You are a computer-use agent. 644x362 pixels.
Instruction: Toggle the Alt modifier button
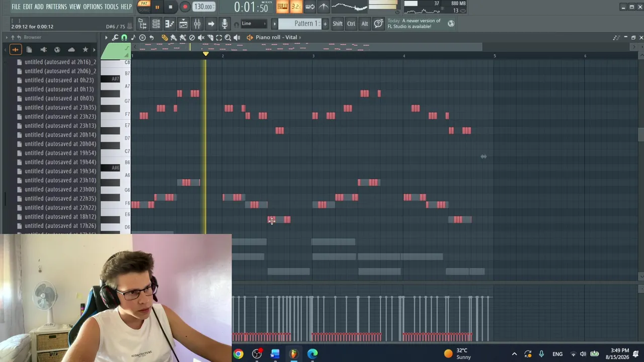point(365,24)
